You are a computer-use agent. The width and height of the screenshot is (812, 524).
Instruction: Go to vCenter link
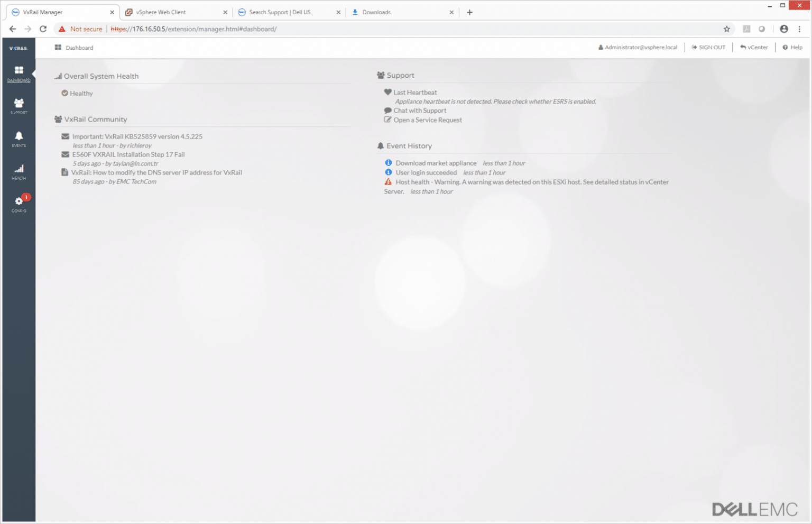(x=754, y=48)
